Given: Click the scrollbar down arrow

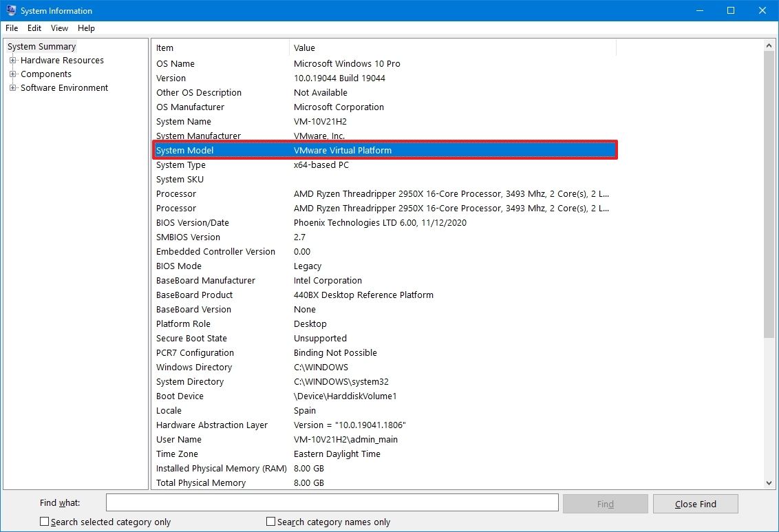Looking at the screenshot, I should click(x=769, y=483).
